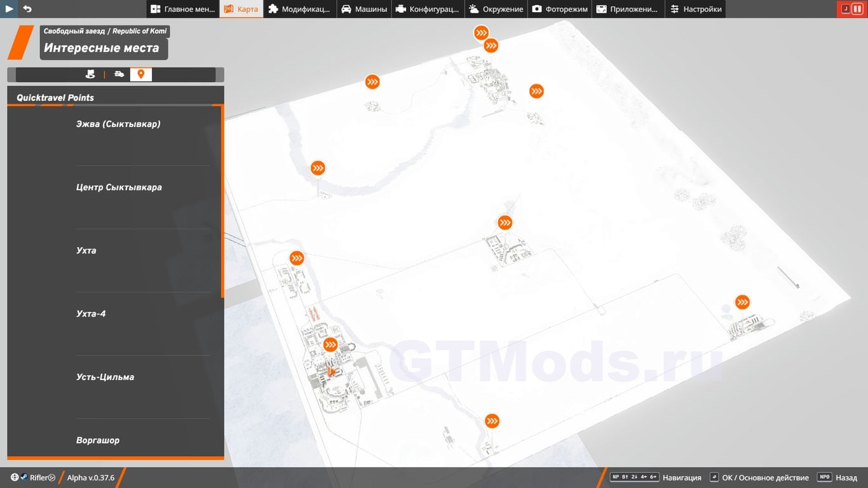Select the missions flag filter icon
Screen dimensions: 868x488
[x=90, y=74]
